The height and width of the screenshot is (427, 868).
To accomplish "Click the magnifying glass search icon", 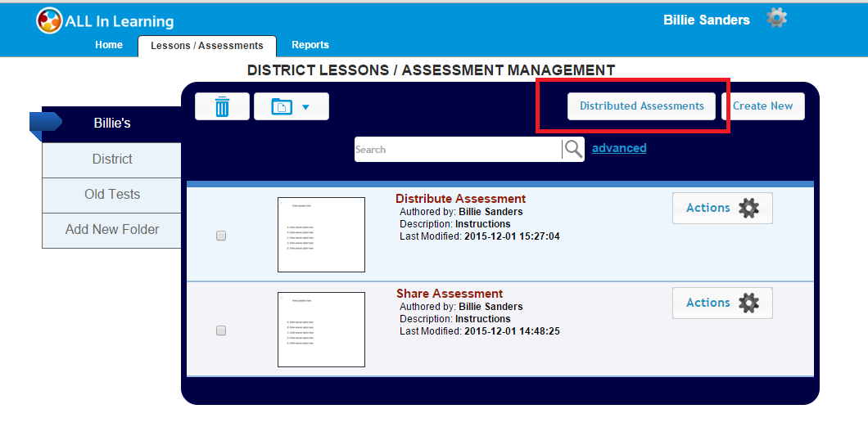I will click(x=573, y=149).
